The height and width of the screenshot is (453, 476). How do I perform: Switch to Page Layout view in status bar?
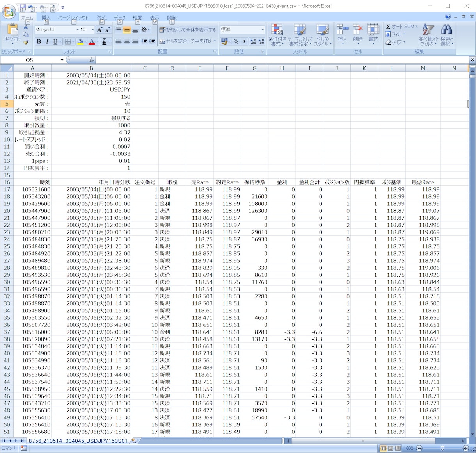(391, 448)
